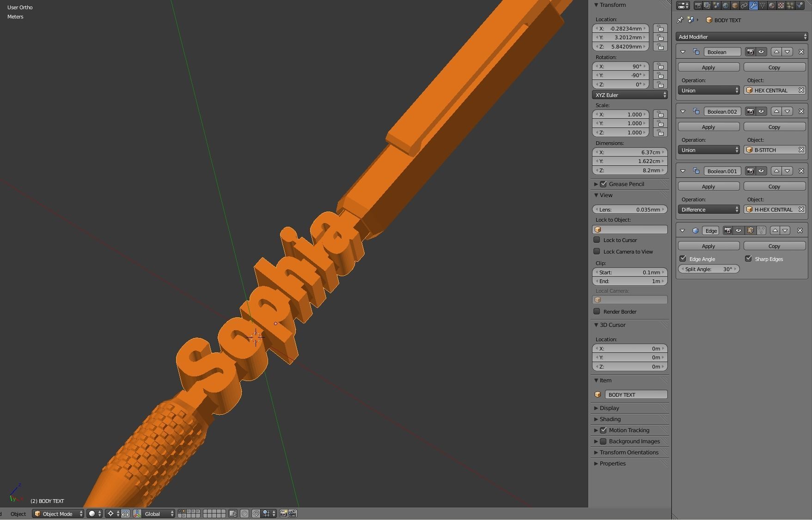Collapse the Edge Split modifier
Image resolution: width=812 pixels, height=520 pixels.
tap(683, 230)
